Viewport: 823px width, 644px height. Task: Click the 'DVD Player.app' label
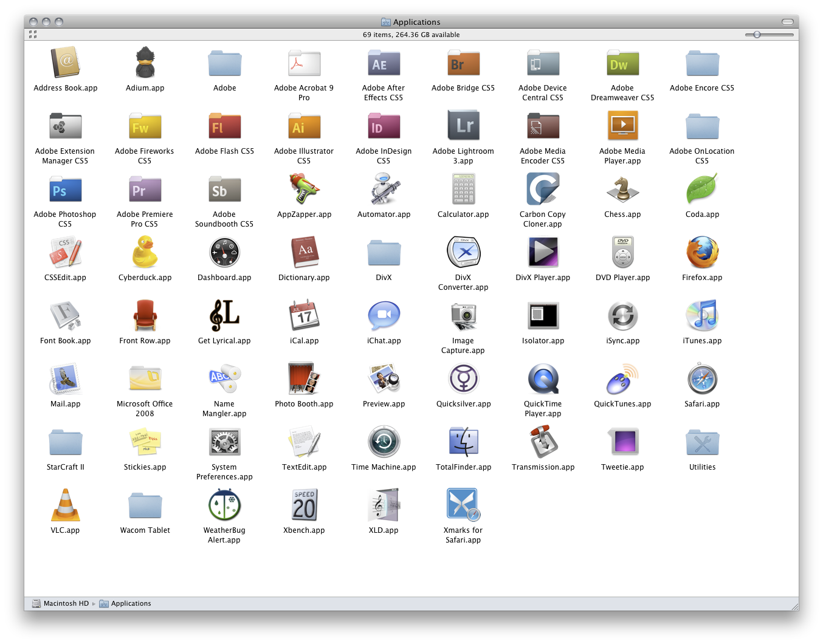tap(622, 278)
